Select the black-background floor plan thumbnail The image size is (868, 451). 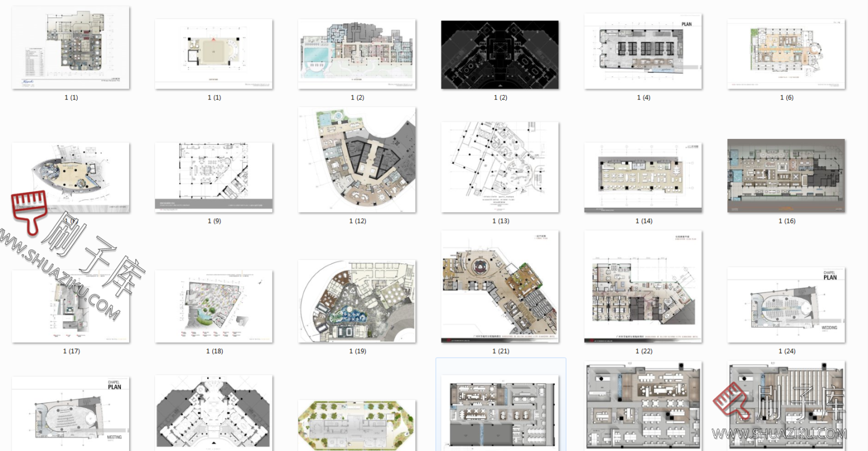pyautogui.click(x=499, y=54)
